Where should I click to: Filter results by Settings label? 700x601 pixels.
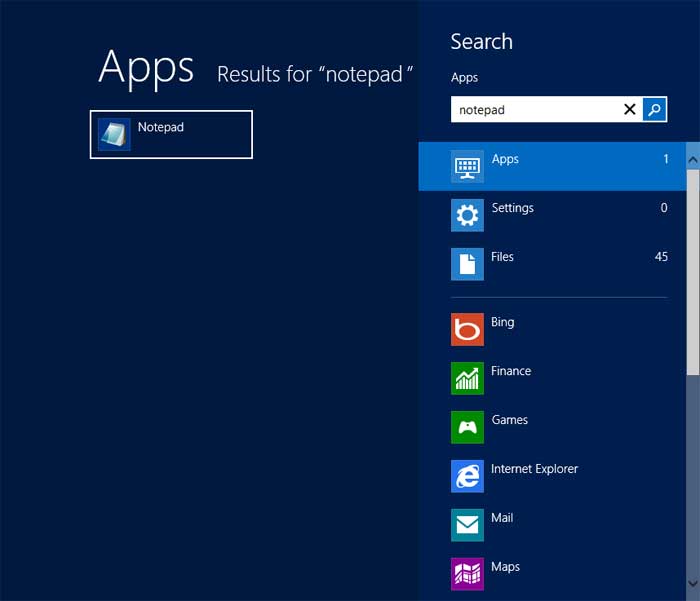512,208
